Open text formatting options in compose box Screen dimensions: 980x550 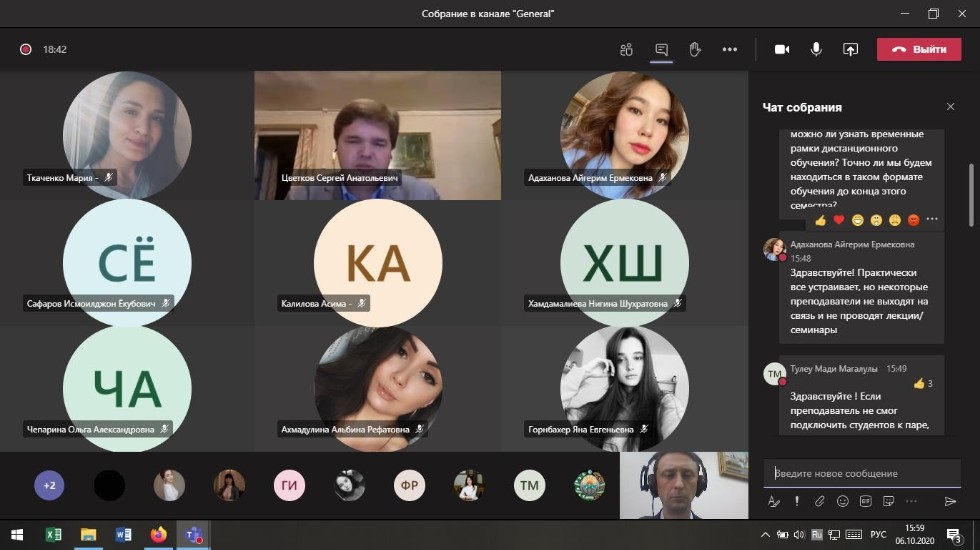click(774, 501)
